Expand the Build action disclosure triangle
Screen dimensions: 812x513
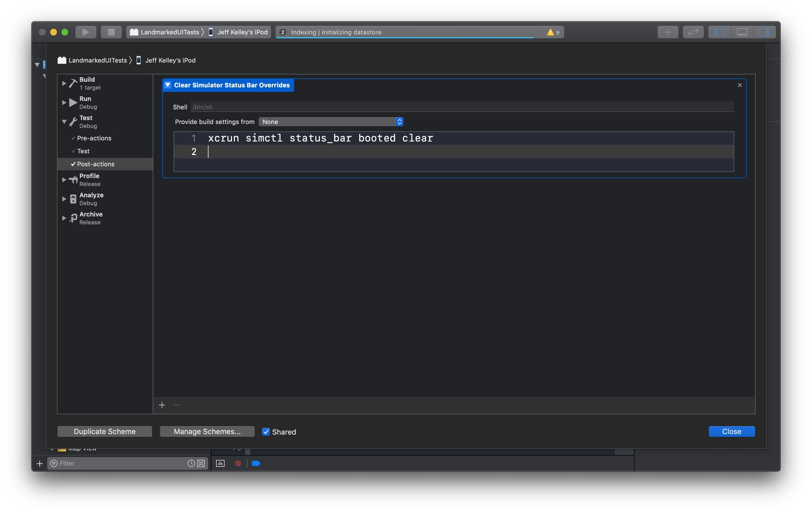point(64,83)
